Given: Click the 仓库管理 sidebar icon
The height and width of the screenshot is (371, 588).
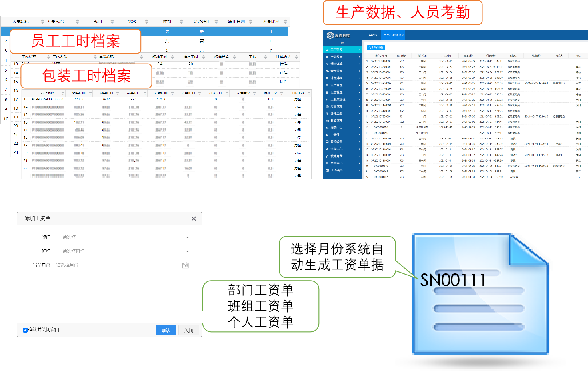Looking at the screenshot, I should point(327,71).
